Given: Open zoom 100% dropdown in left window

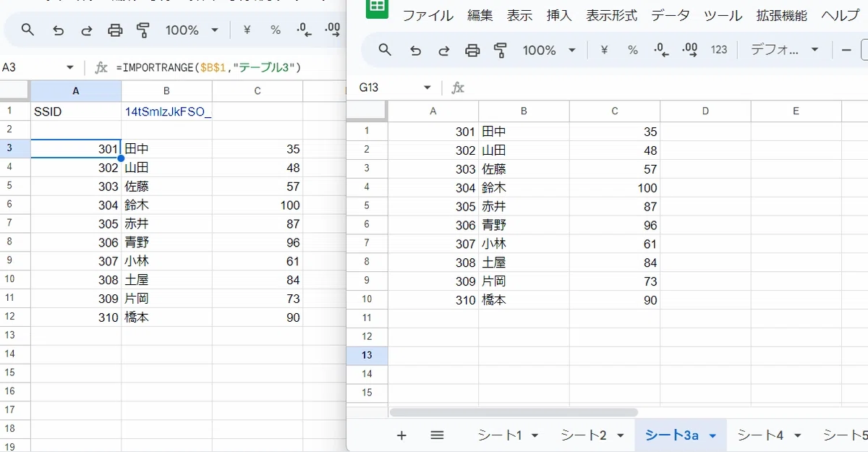Looking at the screenshot, I should pyautogui.click(x=191, y=30).
